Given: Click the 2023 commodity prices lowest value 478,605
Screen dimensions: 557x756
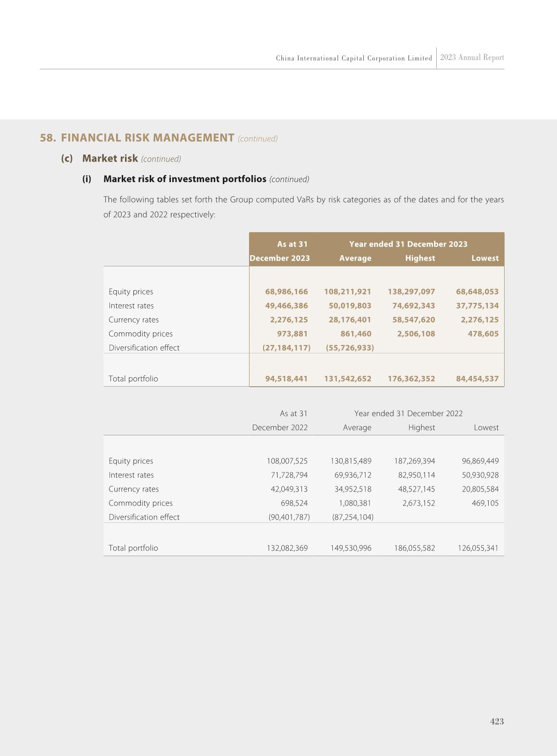Looking at the screenshot, I should click(483, 334).
